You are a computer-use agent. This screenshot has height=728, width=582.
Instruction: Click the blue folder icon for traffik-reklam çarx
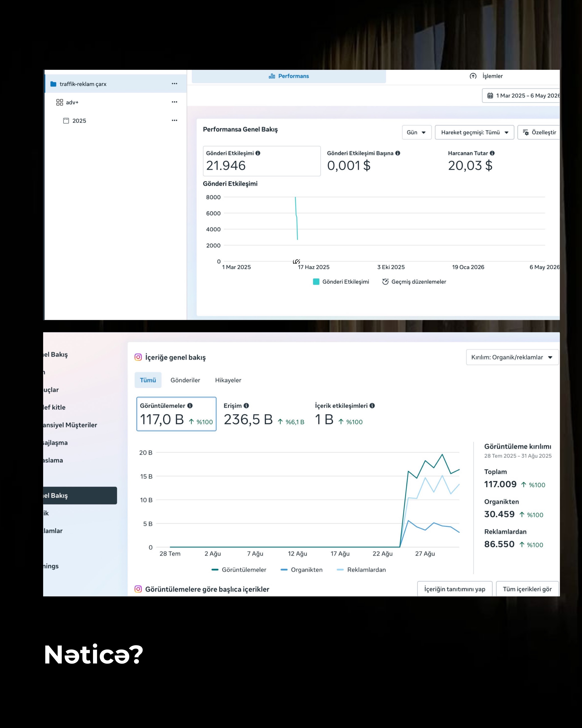click(53, 84)
